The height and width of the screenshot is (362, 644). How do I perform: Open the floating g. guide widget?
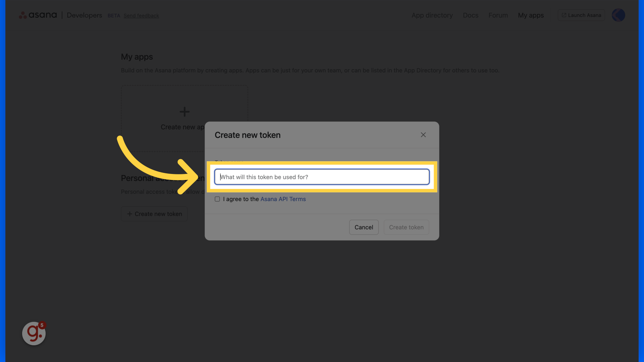click(x=34, y=334)
